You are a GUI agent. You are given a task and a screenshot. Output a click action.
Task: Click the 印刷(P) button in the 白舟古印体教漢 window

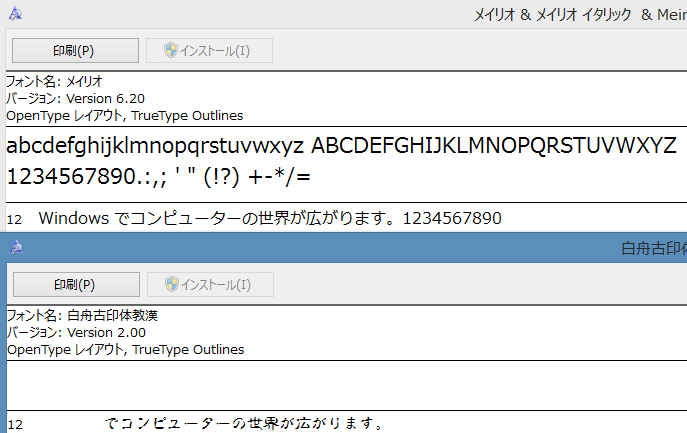pos(76,284)
